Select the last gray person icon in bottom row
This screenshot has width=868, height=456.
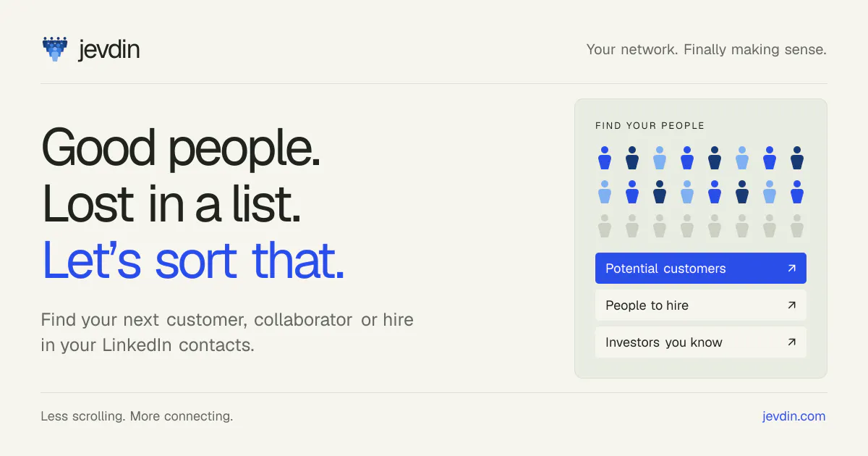pos(797,226)
